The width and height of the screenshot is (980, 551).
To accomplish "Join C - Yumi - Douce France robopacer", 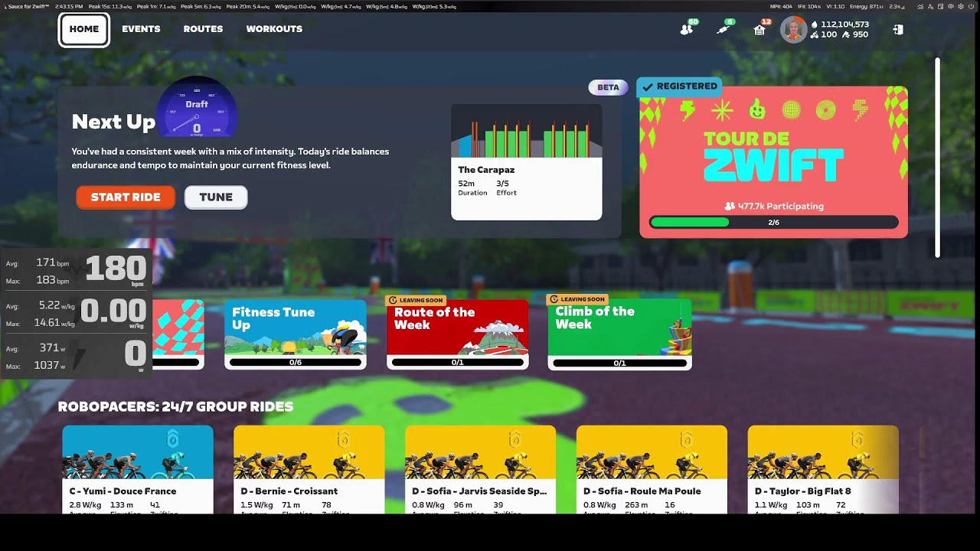I will 138,470.
